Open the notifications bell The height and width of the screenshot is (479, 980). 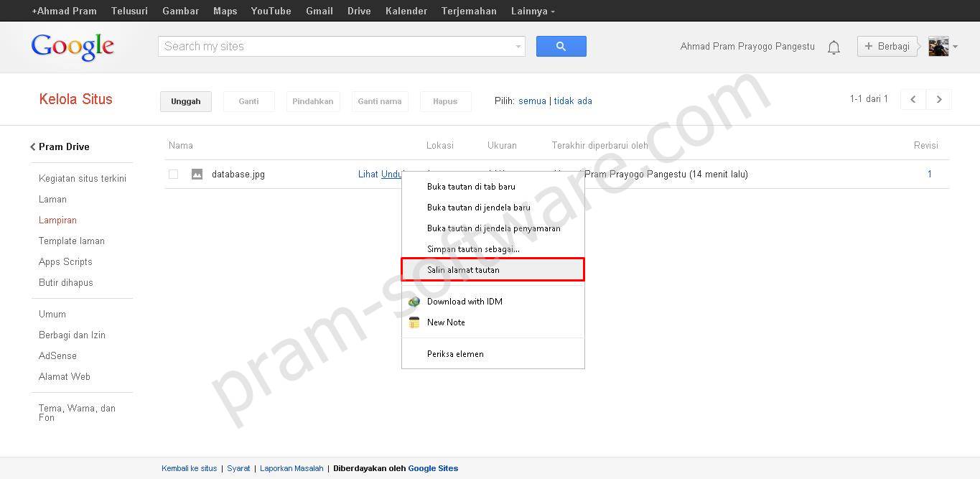834,47
